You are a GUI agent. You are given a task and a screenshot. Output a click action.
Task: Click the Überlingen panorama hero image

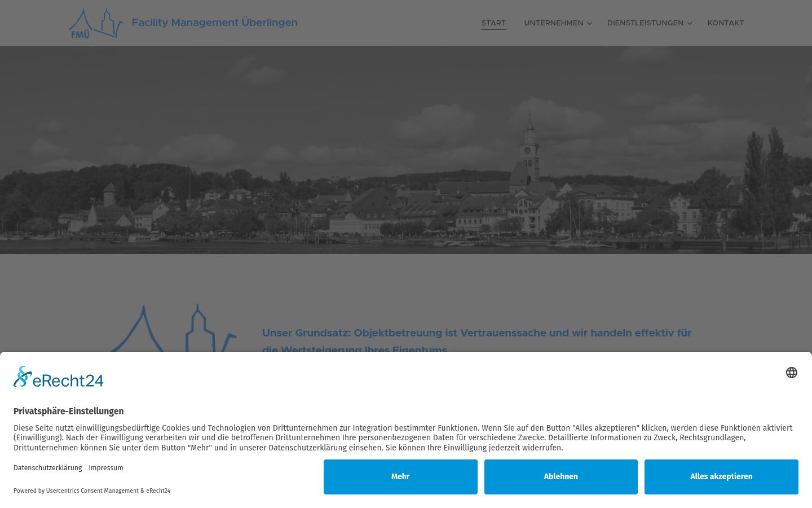click(406, 150)
